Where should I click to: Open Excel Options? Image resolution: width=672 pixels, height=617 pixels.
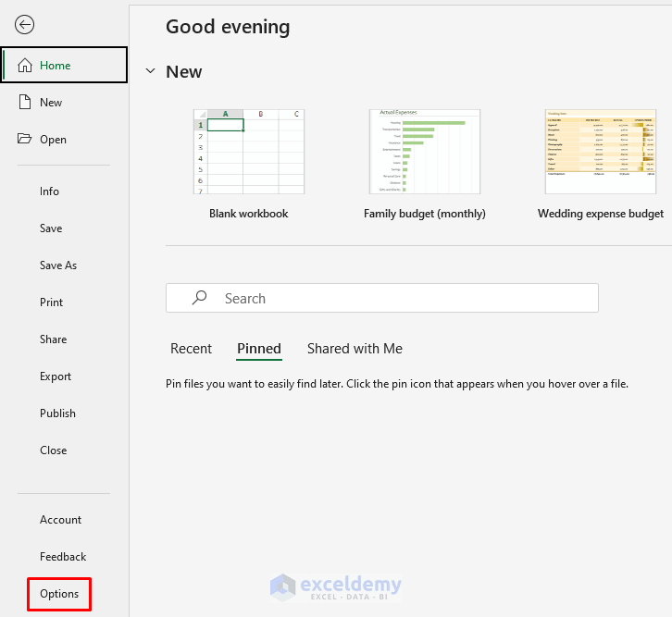coord(59,594)
